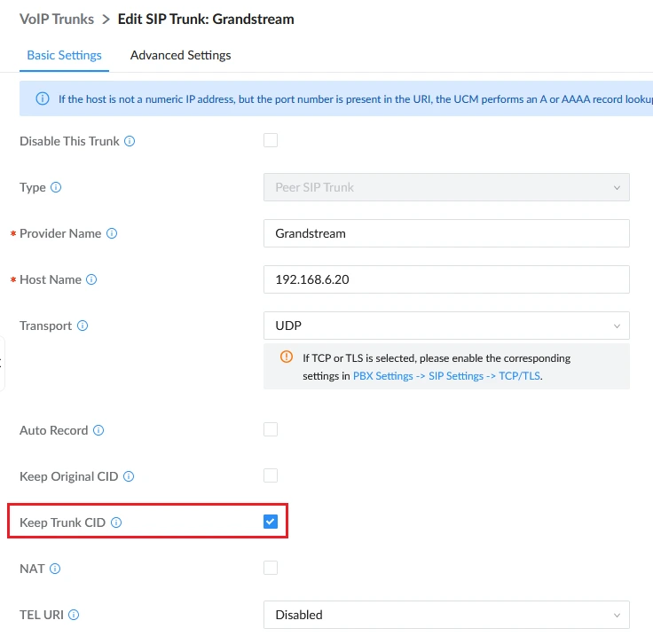Viewport: 653px width, 644px height.
Task: Click the Host Name info icon
Action: pyautogui.click(x=91, y=279)
